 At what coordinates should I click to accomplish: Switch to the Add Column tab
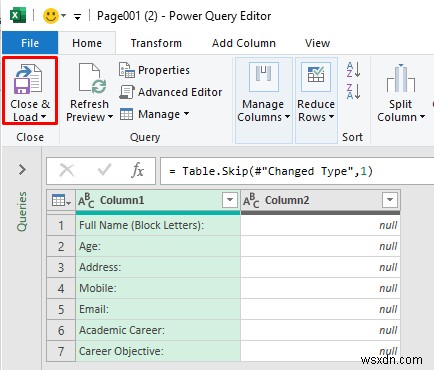[244, 43]
